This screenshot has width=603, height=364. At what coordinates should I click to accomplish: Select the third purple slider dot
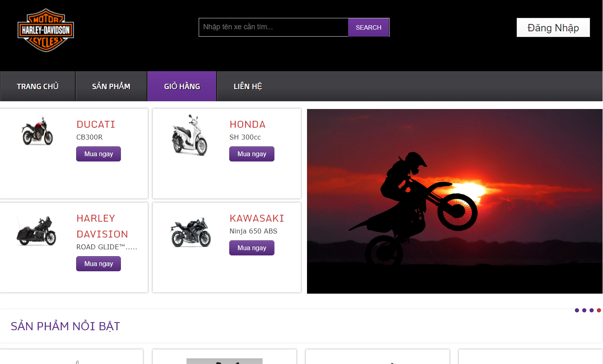tap(592, 310)
